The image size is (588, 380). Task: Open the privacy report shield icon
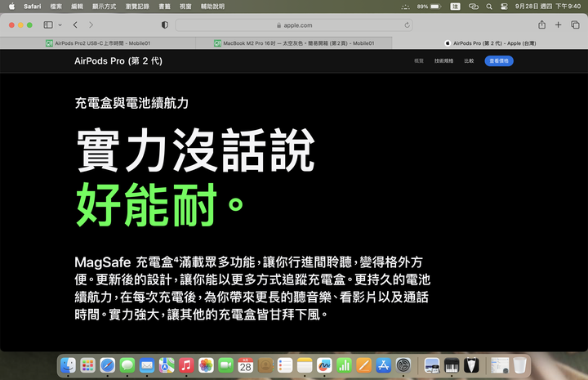pos(165,25)
